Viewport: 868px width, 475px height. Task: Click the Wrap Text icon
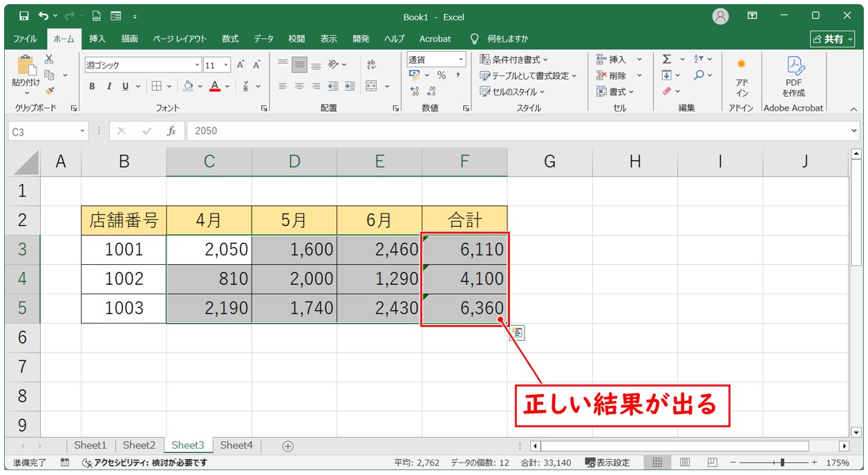coord(372,64)
